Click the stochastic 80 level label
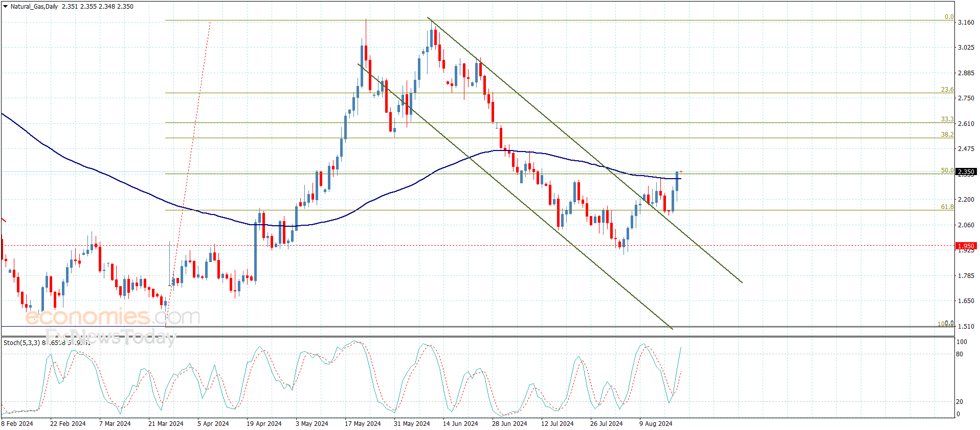 point(960,354)
